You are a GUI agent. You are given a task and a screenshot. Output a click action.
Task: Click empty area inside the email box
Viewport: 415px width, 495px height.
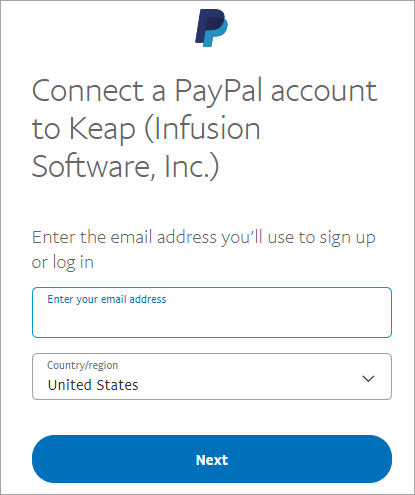click(212, 321)
